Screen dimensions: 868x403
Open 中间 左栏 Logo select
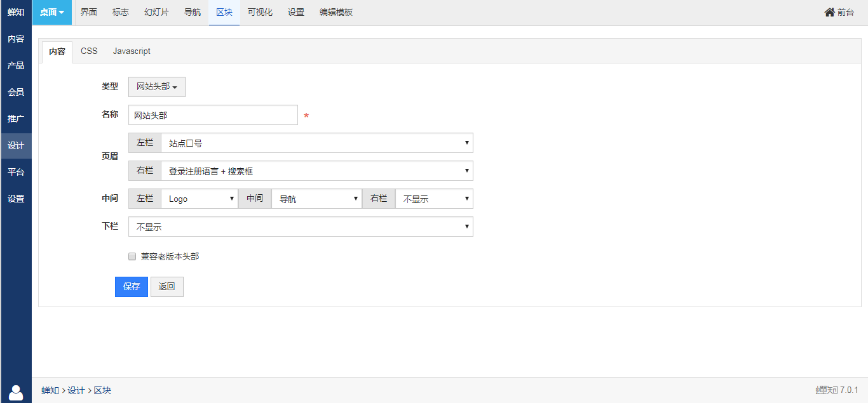(200, 199)
